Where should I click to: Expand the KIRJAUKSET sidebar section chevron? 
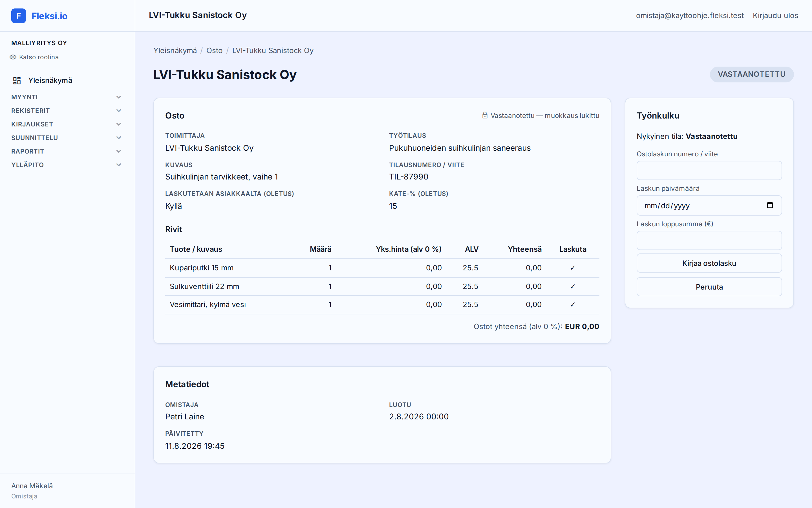pos(118,124)
